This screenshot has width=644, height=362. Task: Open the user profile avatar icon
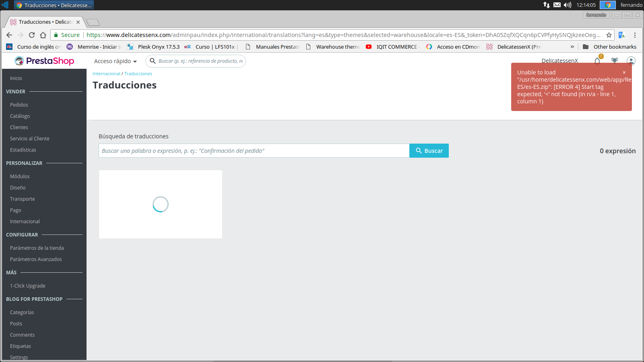631,61
